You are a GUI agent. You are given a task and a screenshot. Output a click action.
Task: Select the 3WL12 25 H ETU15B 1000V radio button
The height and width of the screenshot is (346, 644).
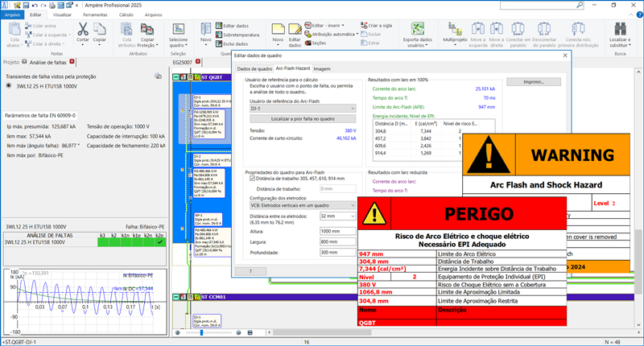tap(9, 86)
